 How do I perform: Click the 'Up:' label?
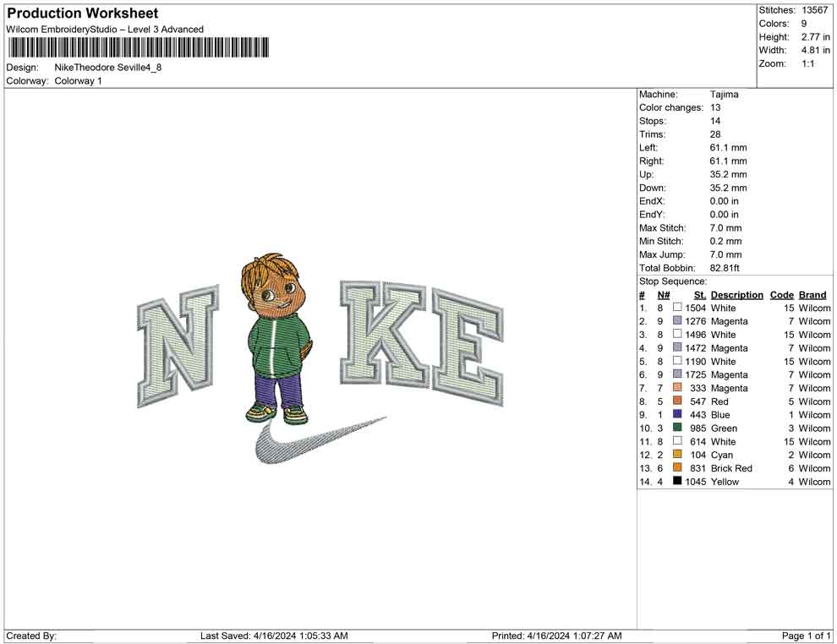click(646, 174)
